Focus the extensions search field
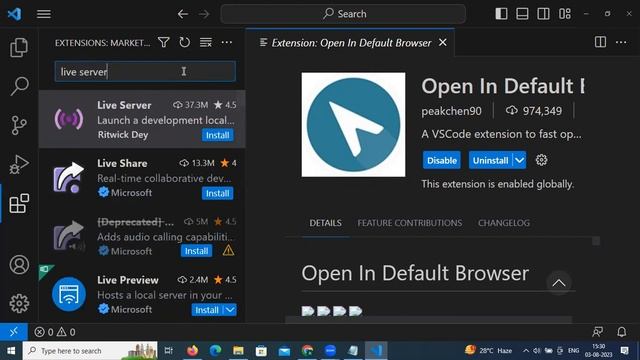The width and height of the screenshot is (640, 360). [145, 71]
